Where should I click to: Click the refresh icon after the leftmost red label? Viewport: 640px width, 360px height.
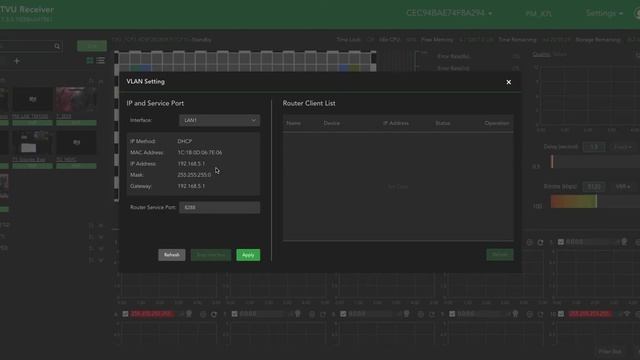pos(213,314)
